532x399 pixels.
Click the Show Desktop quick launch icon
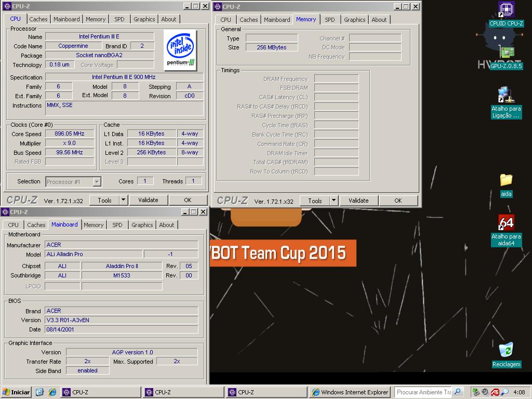(x=39, y=392)
